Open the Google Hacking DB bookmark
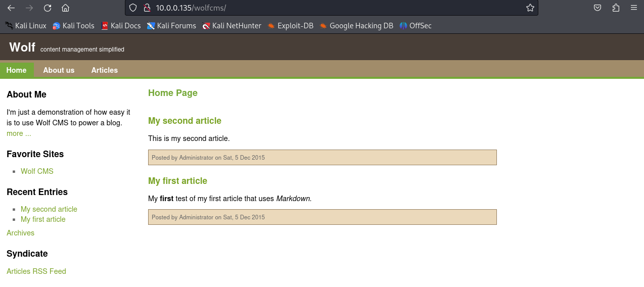This screenshot has height=287, width=644. pyautogui.click(x=356, y=25)
